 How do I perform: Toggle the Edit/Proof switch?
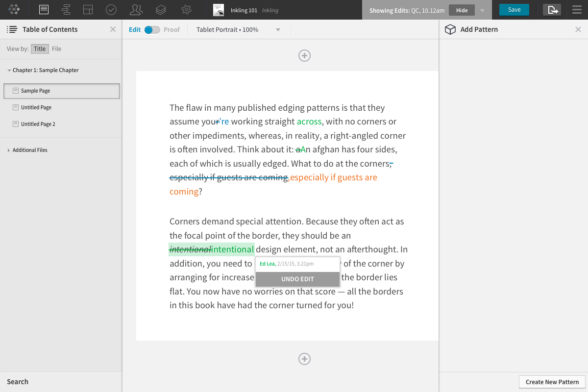click(152, 29)
